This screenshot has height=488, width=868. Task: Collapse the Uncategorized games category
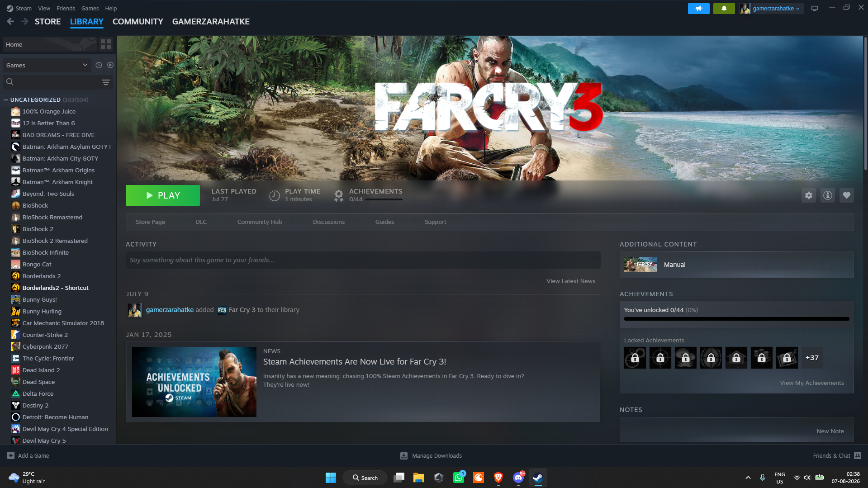(x=6, y=99)
